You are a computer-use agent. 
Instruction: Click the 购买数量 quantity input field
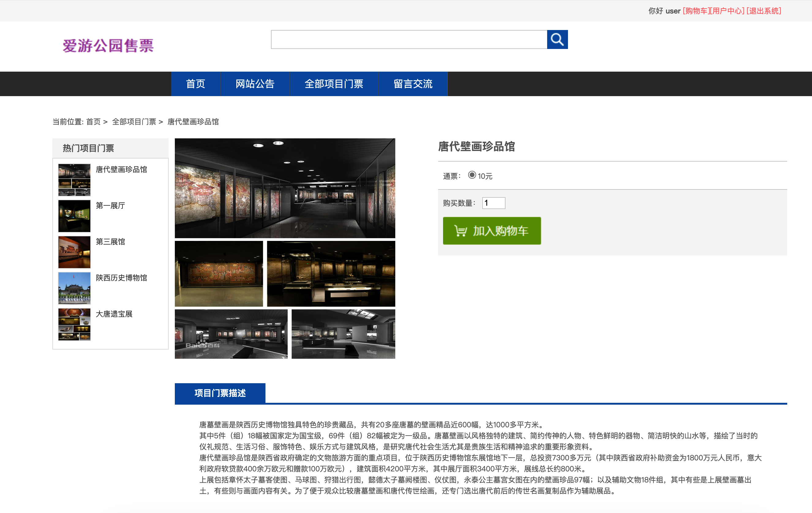pos(493,203)
